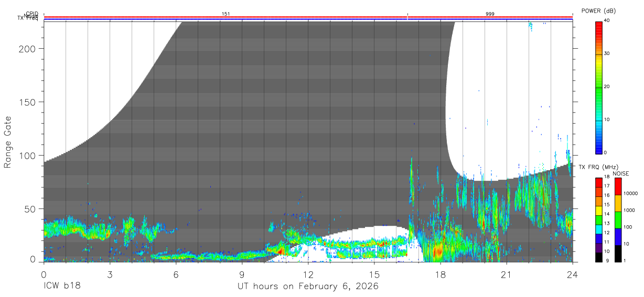Click the blue noise colorbar segment
The image size is (644, 297).
618,236
